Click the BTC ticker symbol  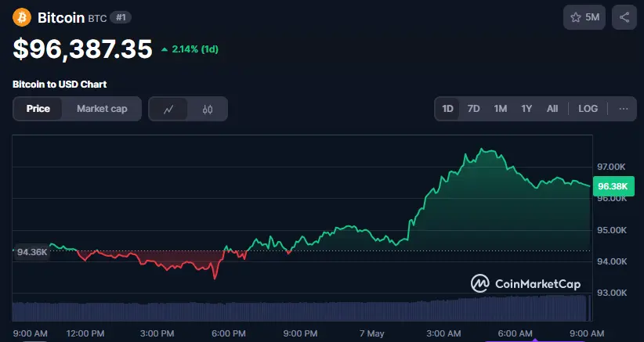(x=97, y=19)
